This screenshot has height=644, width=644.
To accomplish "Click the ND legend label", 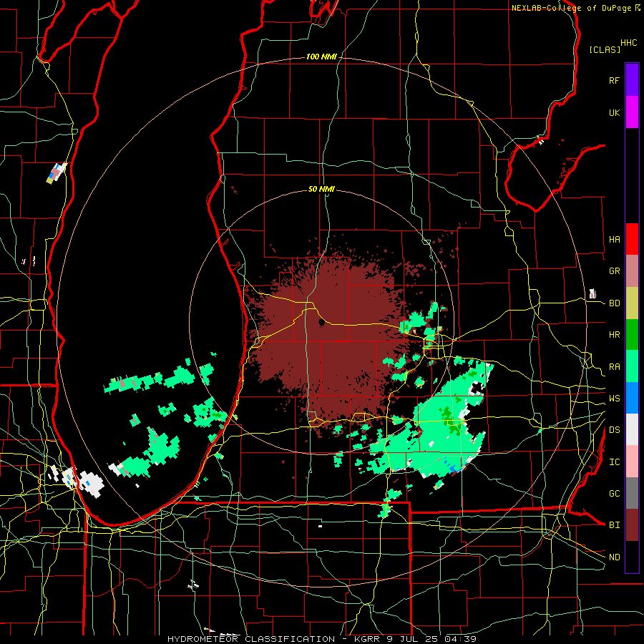I will [614, 557].
